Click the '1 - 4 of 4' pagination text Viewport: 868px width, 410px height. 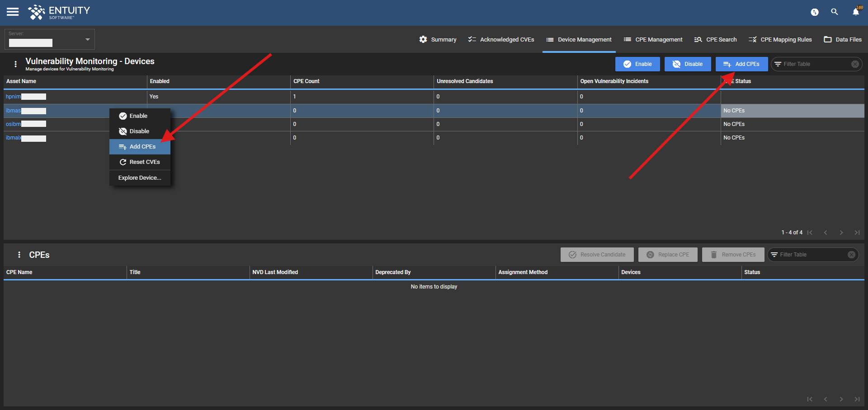[x=792, y=233]
